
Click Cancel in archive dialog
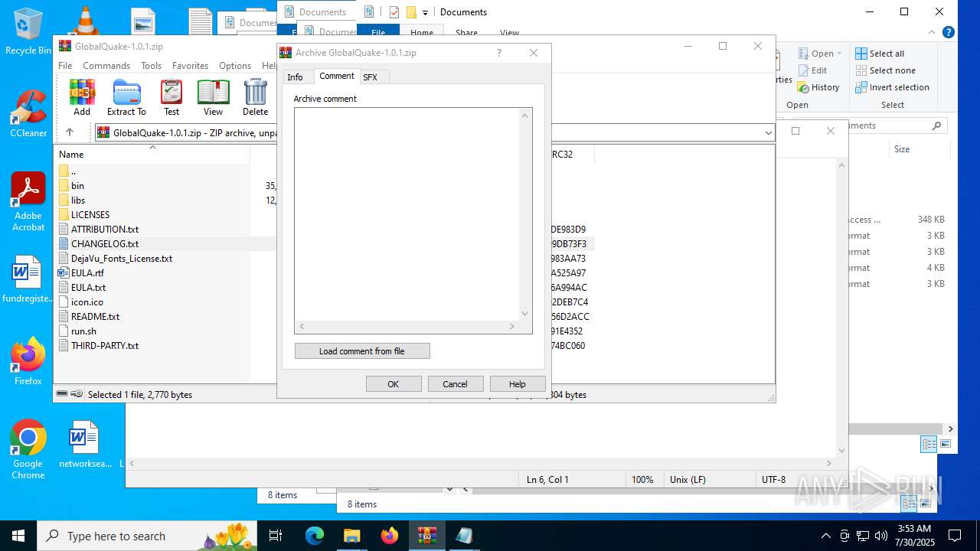pyautogui.click(x=455, y=384)
